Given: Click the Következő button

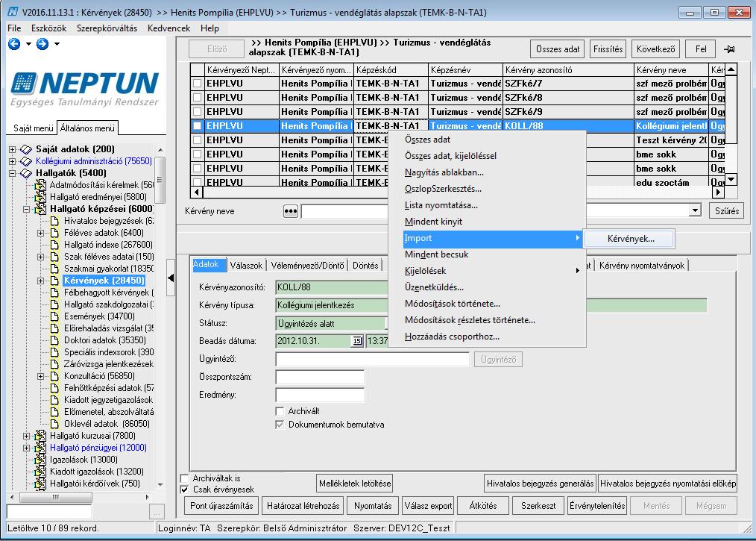Looking at the screenshot, I should click(655, 49).
